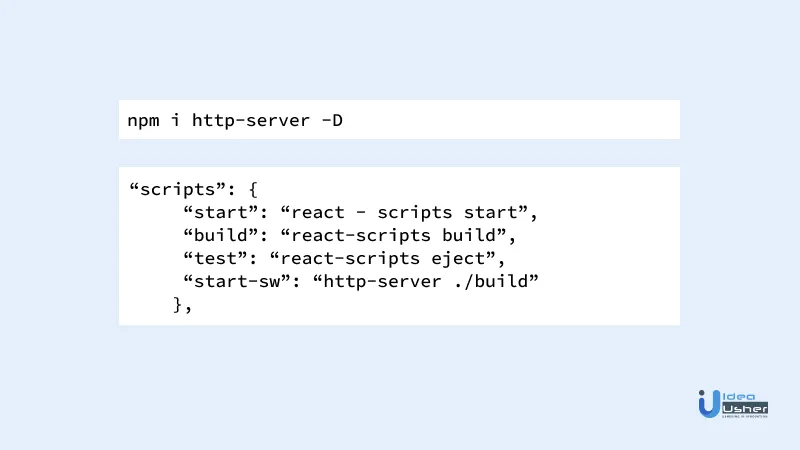Click the Usher text in logo

pyautogui.click(x=745, y=409)
